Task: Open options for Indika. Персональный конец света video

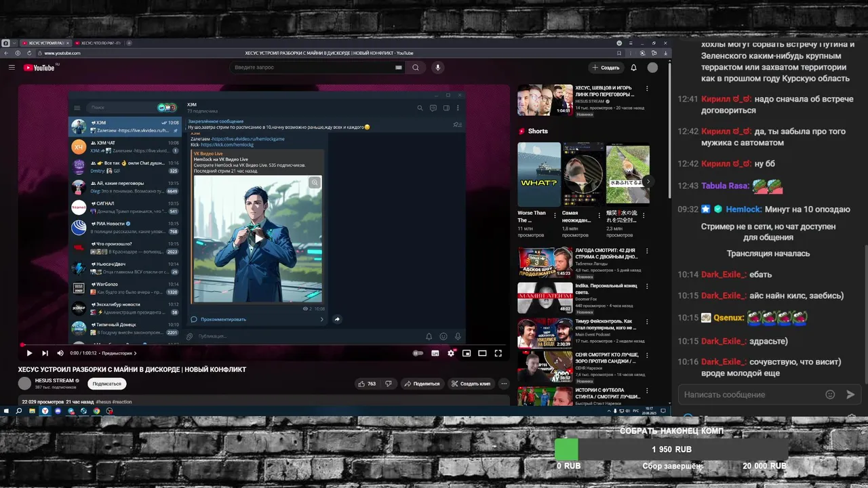Action: pyautogui.click(x=647, y=287)
